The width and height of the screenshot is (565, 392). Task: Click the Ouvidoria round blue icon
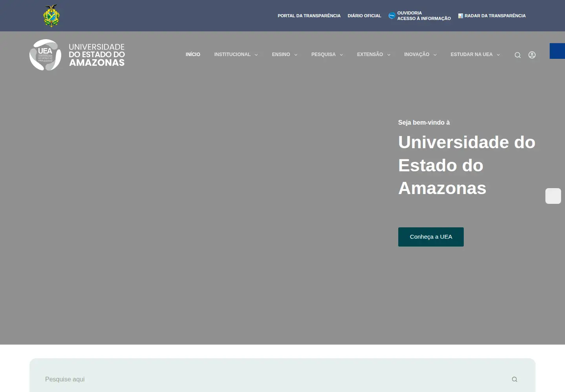(x=392, y=16)
